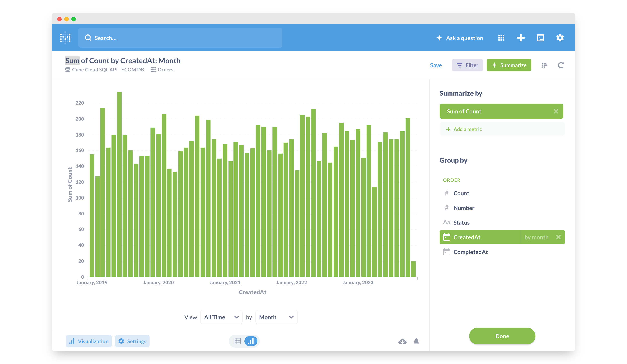Open the chart Settings tab
Viewport: 627px width, 364px height.
(x=132, y=341)
